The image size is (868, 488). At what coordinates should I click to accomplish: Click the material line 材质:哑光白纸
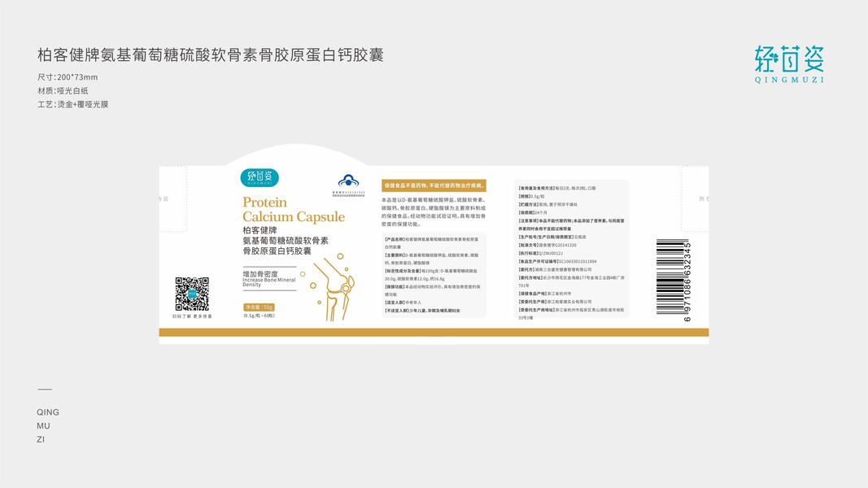[x=63, y=91]
